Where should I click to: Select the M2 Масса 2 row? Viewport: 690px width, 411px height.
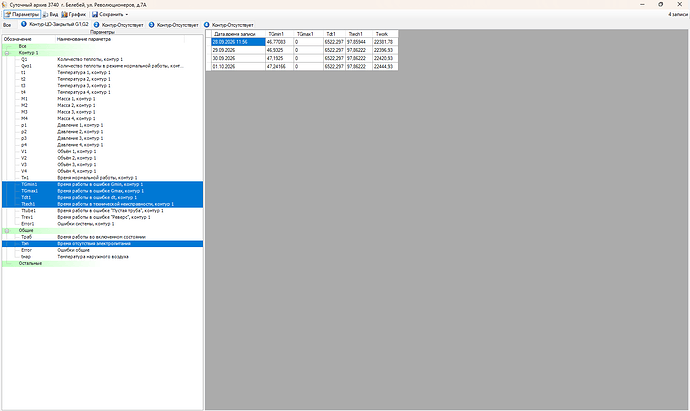(102, 106)
